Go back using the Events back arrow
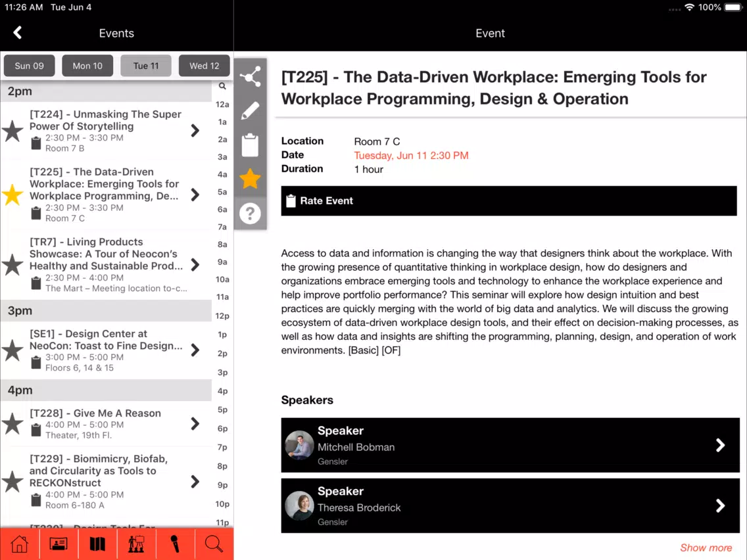The image size is (747, 560). click(18, 33)
